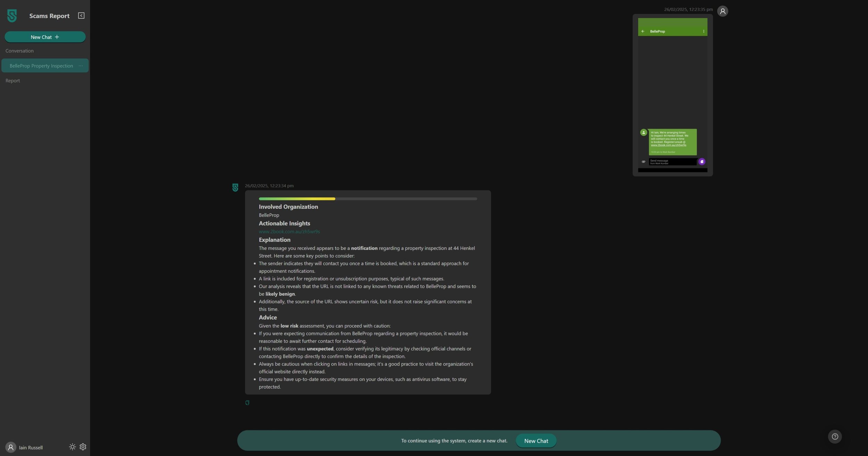The image size is (868, 456).
Task: Collapse the sidebar with the arrow icon
Action: coord(81,16)
